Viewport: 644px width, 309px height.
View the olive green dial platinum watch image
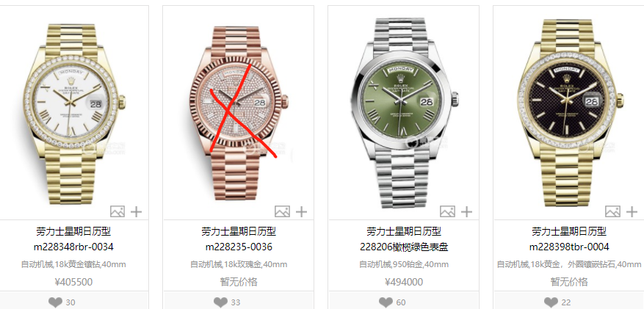[405, 113]
